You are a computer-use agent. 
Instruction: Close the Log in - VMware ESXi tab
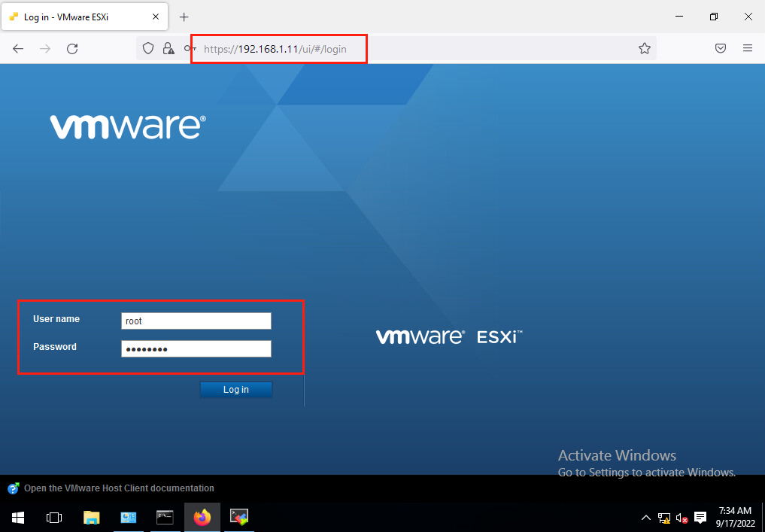point(156,17)
